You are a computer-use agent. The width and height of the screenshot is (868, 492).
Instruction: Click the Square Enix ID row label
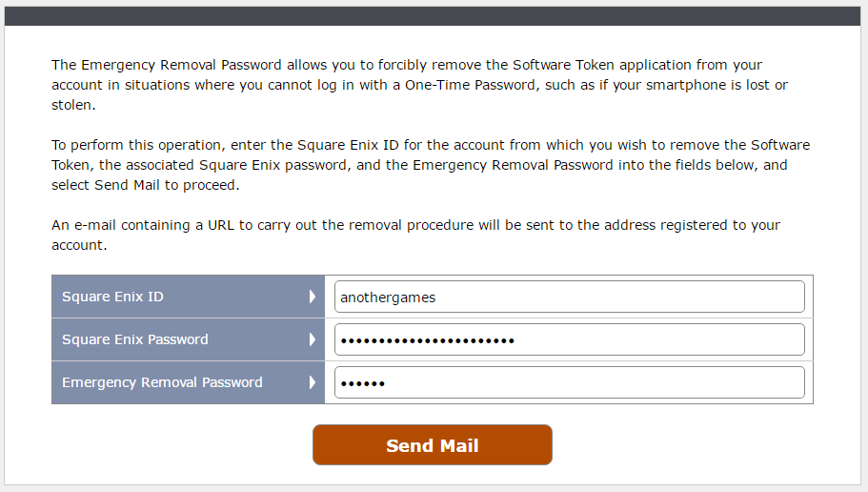pos(112,297)
